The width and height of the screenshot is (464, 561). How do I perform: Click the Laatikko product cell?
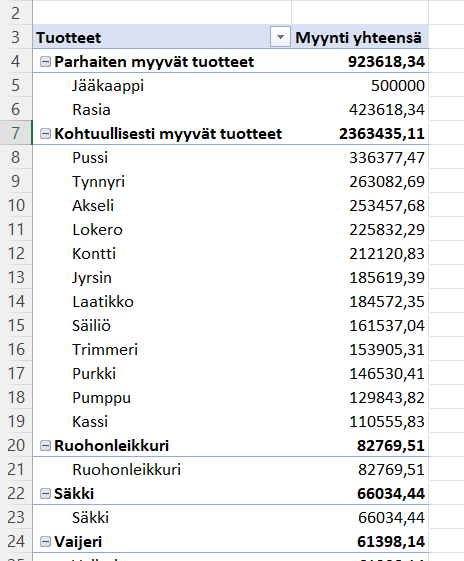click(162, 302)
